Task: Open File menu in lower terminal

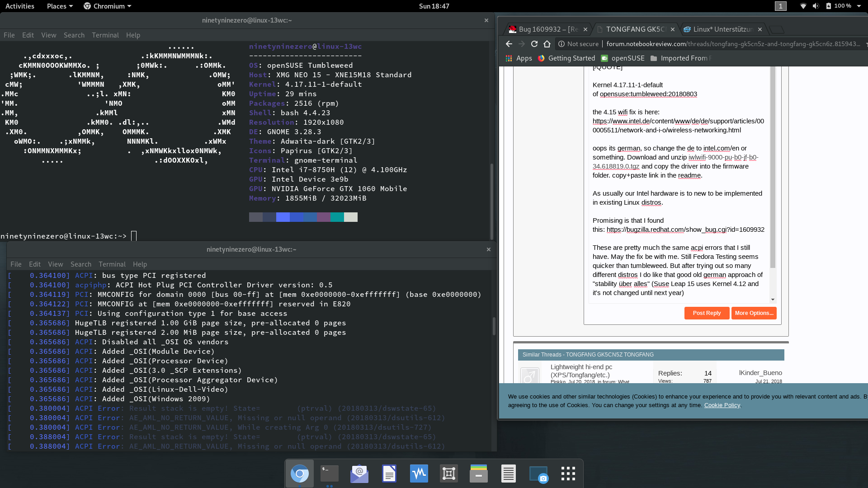Action: tap(16, 264)
